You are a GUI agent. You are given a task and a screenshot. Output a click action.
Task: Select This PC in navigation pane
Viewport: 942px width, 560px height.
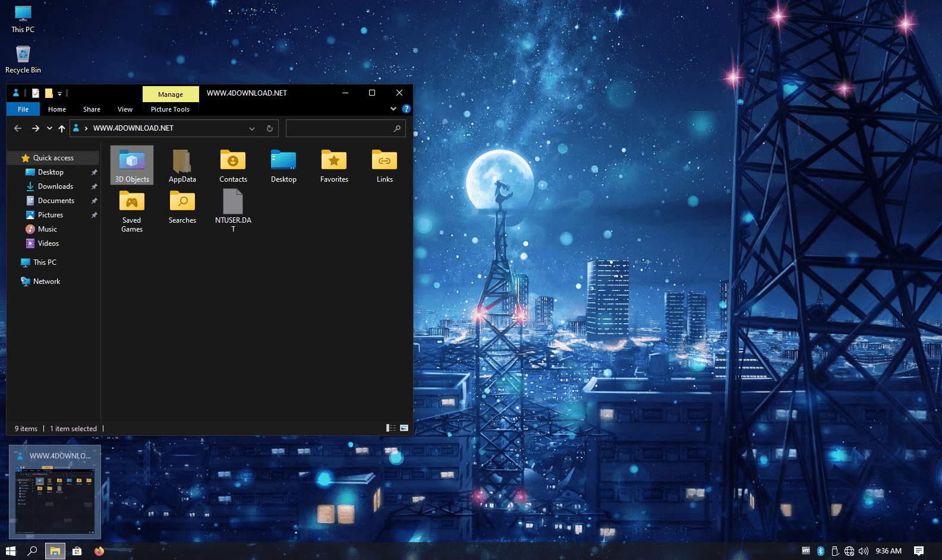click(45, 262)
